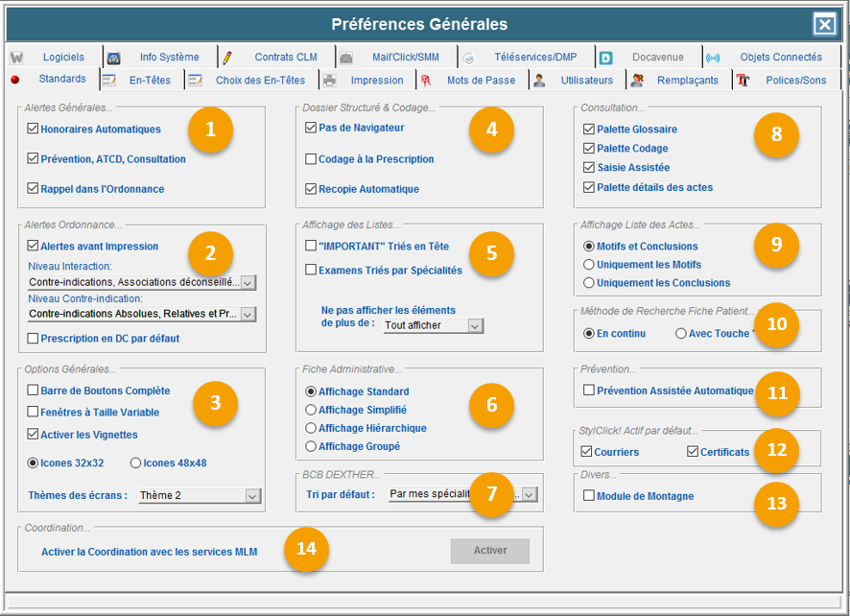850x616 pixels.
Task: Click the keys icon on Mots de Passe
Action: point(425,81)
